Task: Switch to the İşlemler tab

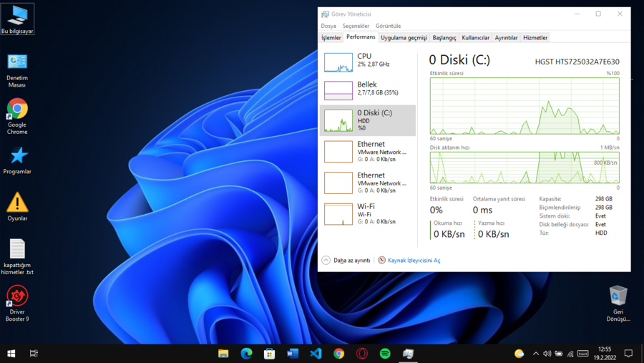Action: tap(331, 38)
